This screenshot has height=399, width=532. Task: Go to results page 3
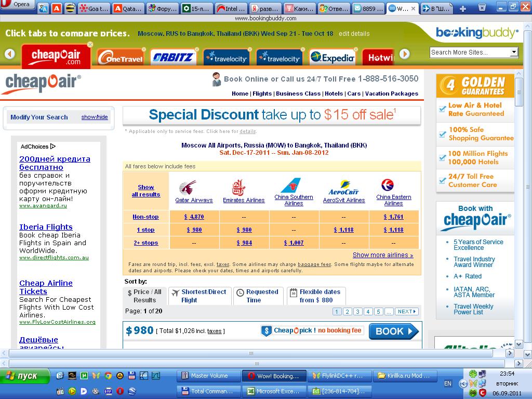click(x=357, y=312)
